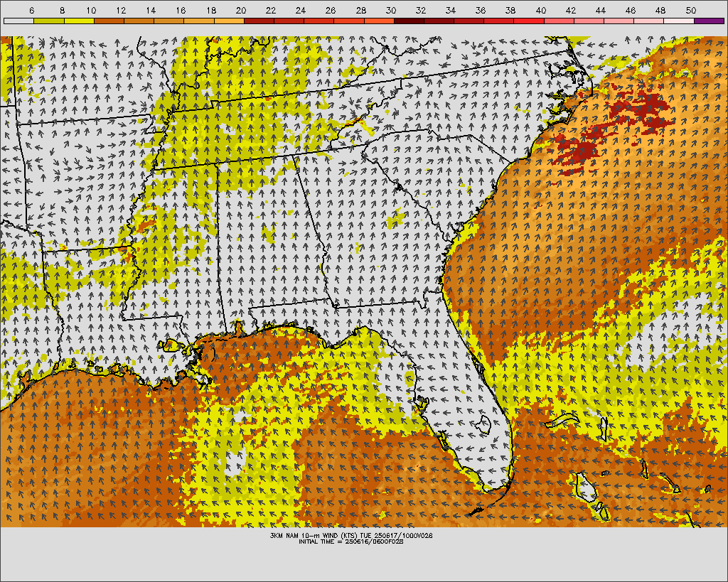728x582 pixels.
Task: Choose the maroon swatch between 30 and 32
Action: [x=409, y=21]
